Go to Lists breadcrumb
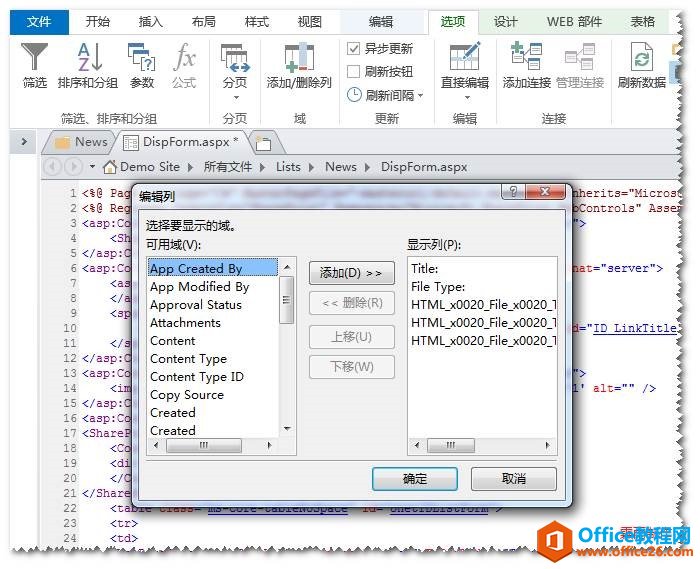700x569 pixels. click(288, 167)
